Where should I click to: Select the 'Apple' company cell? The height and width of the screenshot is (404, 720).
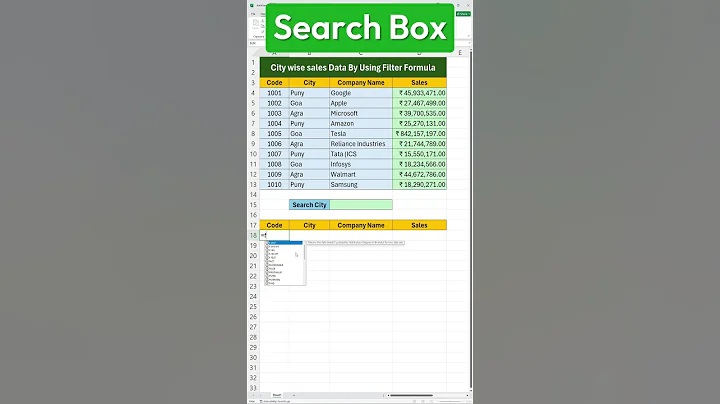[361, 103]
